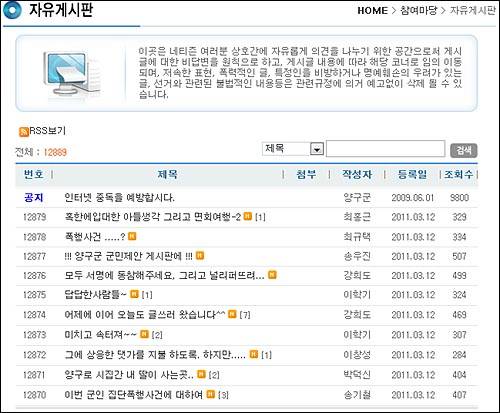This screenshot has width=500, height=413.
Task: Click the search text input field
Action: pyautogui.click(x=385, y=149)
